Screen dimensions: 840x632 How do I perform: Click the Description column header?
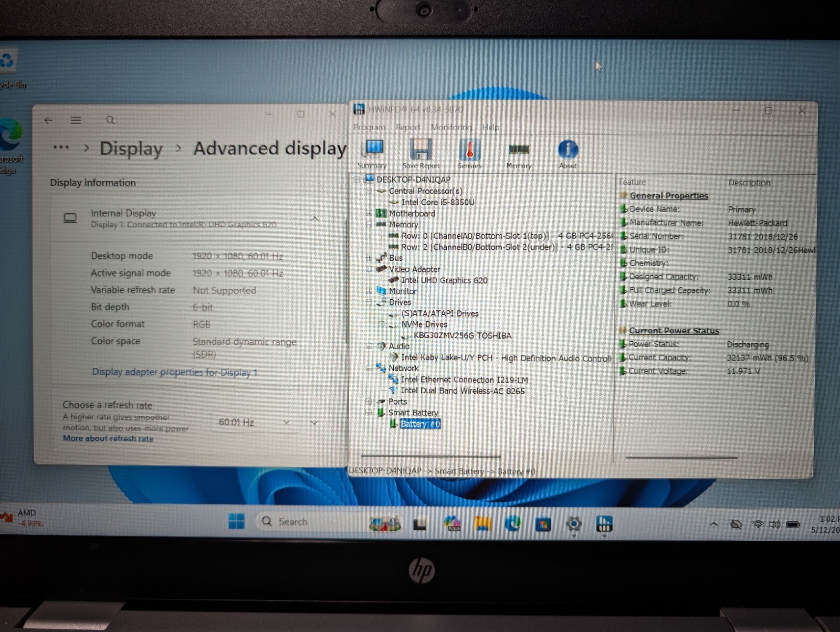[749, 183]
